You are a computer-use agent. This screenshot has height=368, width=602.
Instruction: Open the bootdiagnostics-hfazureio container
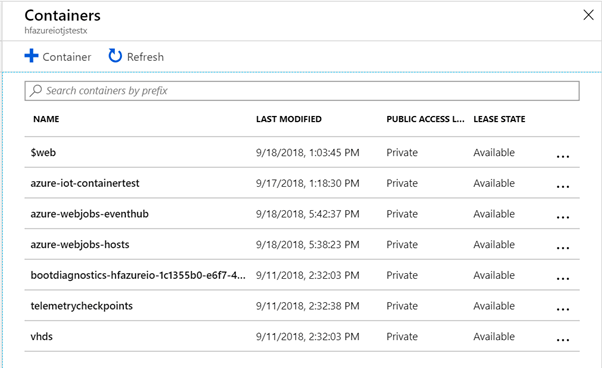[138, 275]
